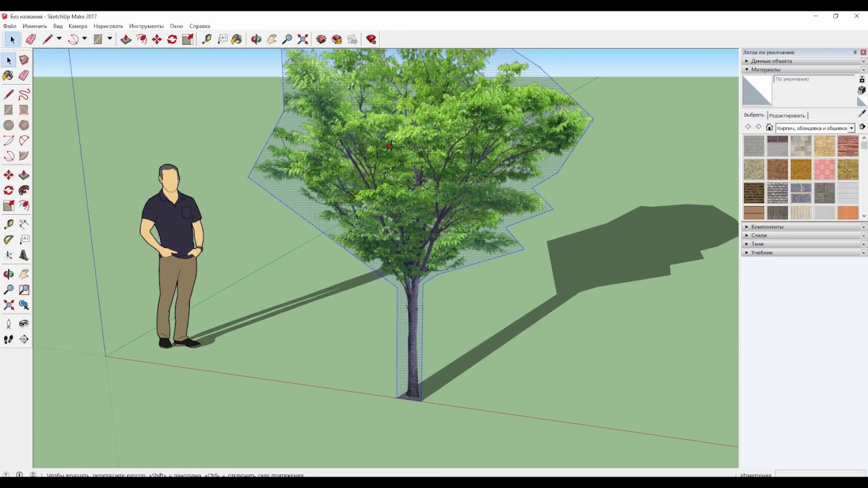Image resolution: width=868 pixels, height=488 pixels.
Task: Select the Axes tool in left toolbar
Action: [x=9, y=256]
